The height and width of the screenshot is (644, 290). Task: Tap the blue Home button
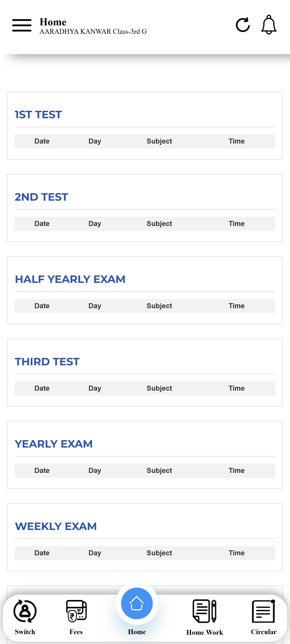click(137, 604)
